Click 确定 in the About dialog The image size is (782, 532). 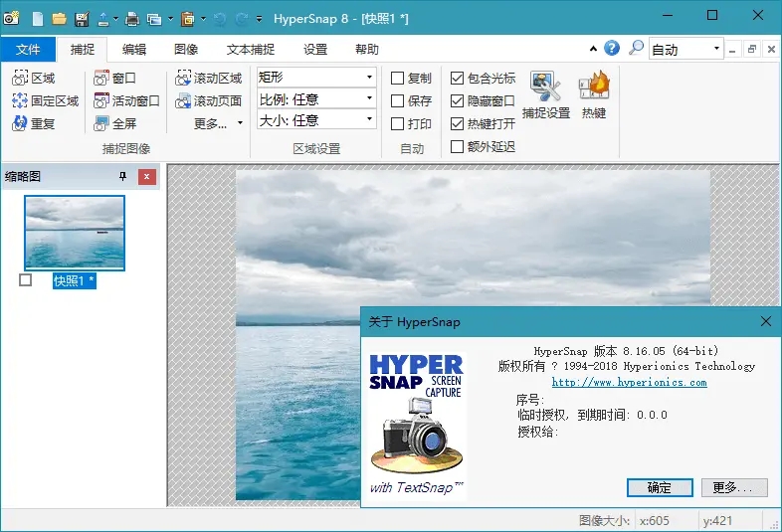coord(659,487)
